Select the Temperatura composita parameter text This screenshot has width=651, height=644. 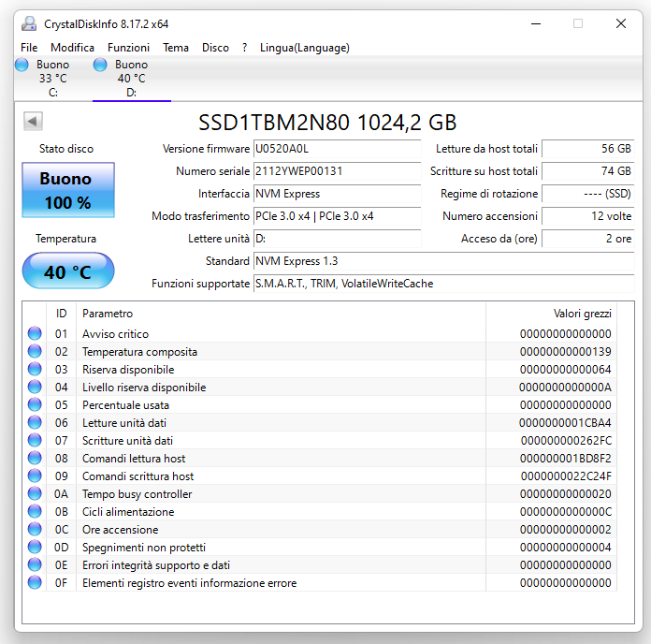click(139, 352)
